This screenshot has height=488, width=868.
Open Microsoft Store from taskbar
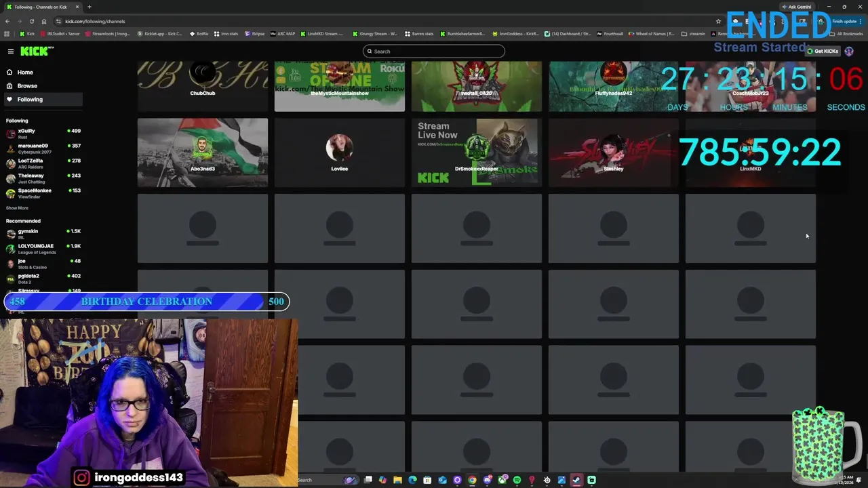[427, 480]
